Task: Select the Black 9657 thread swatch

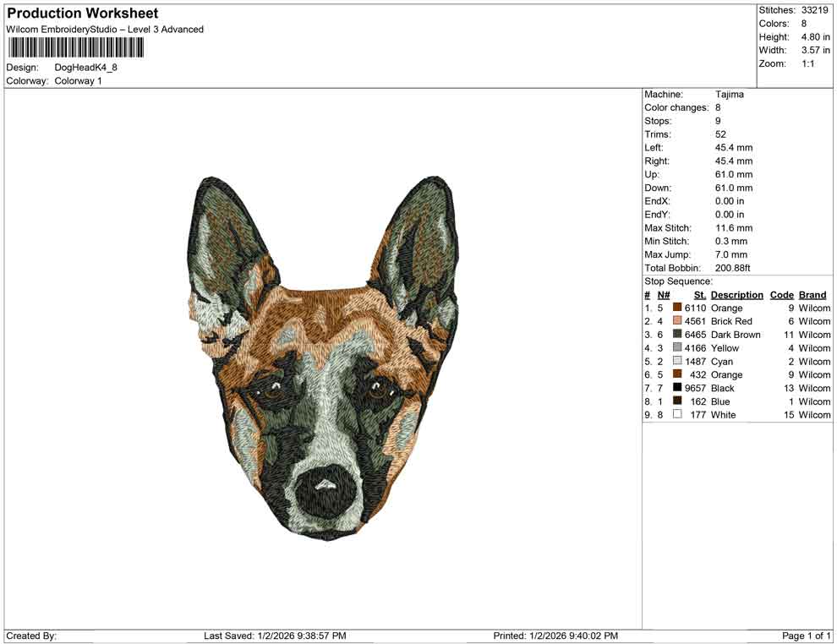Action: coord(676,388)
